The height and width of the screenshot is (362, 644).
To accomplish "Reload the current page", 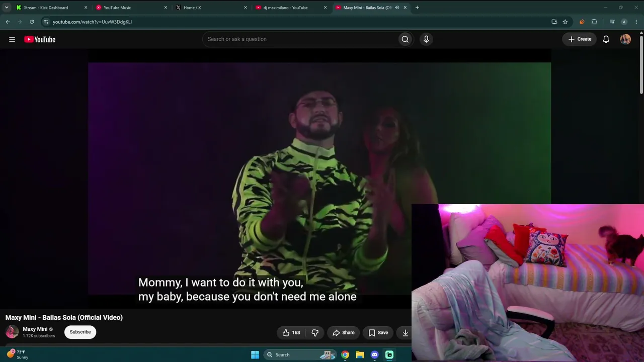I will coord(32,22).
